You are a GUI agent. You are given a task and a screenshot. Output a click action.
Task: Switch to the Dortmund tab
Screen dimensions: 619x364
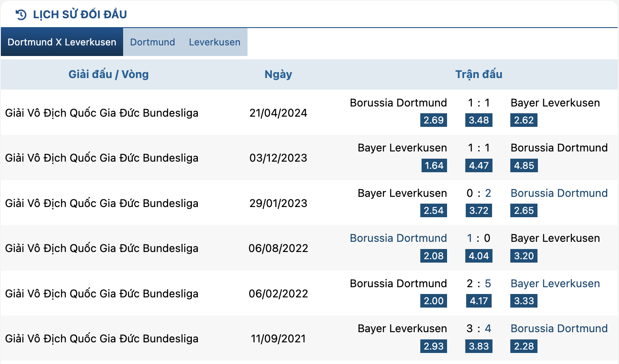pos(152,42)
